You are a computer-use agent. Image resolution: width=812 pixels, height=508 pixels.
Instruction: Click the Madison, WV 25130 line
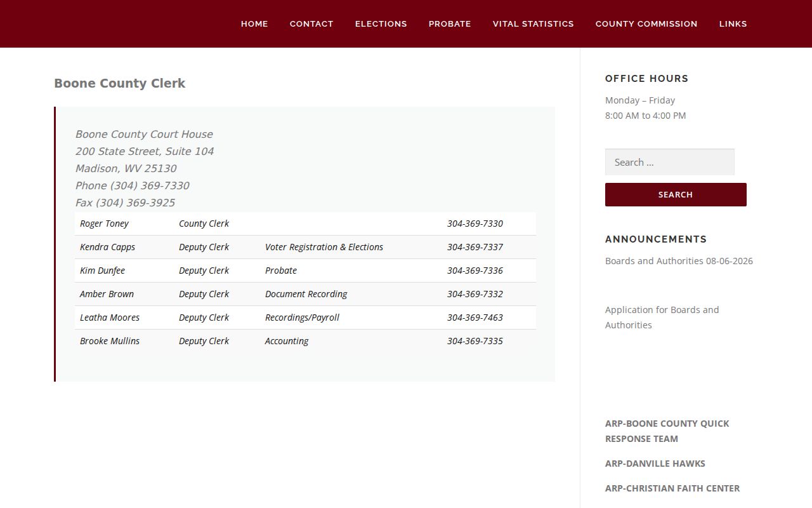[x=126, y=168]
